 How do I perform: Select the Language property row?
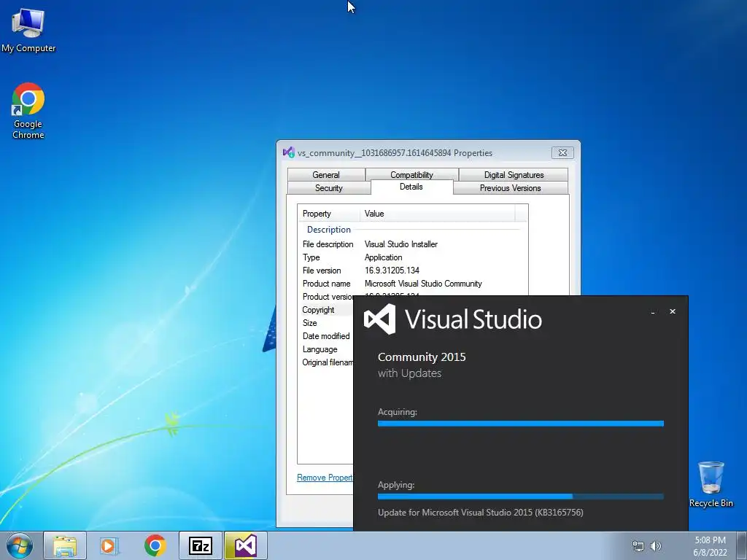click(x=326, y=349)
